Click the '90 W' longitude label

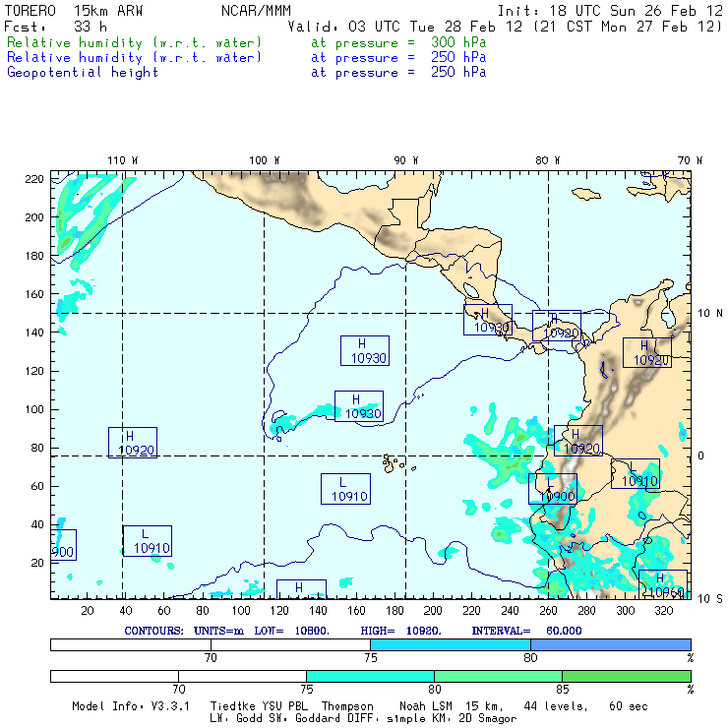point(406,160)
